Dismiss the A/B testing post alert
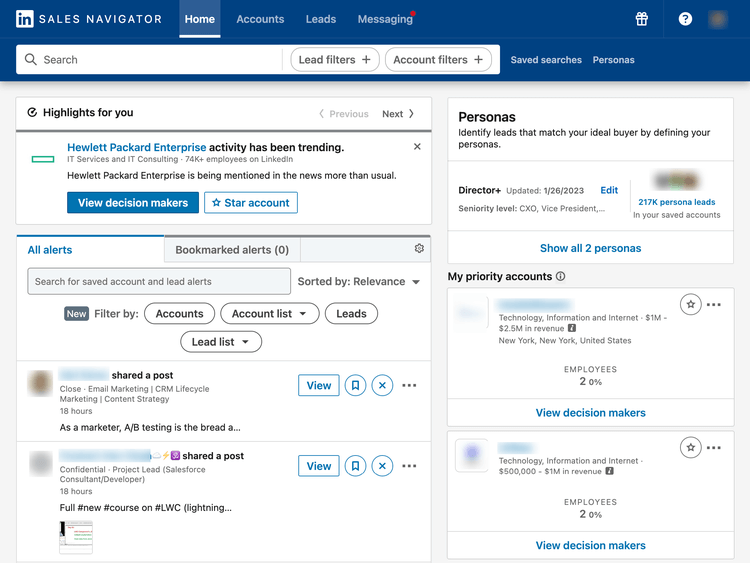This screenshot has width=750, height=563. [382, 385]
